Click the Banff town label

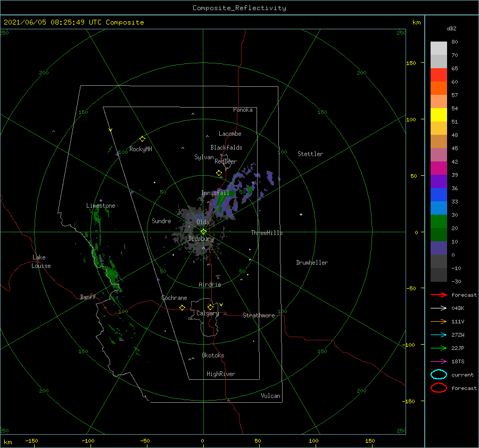[88, 297]
